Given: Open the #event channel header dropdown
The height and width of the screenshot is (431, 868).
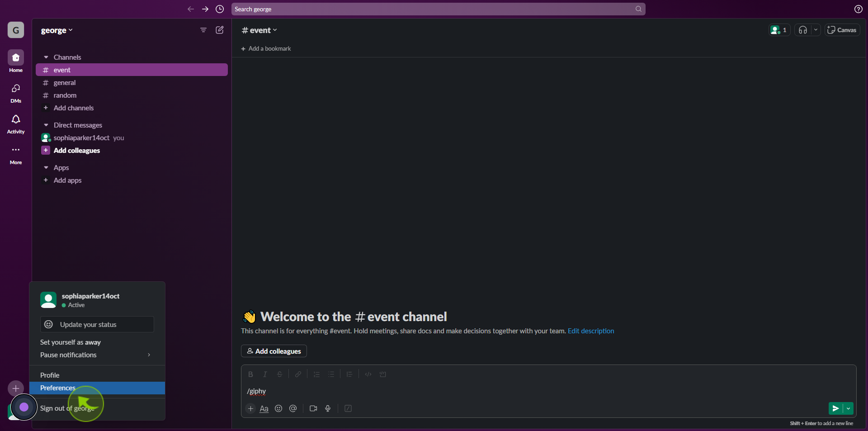Looking at the screenshot, I should point(259,30).
